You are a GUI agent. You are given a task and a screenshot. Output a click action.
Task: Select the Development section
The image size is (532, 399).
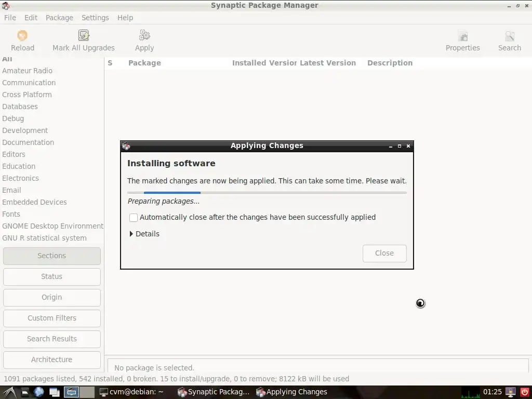point(25,130)
